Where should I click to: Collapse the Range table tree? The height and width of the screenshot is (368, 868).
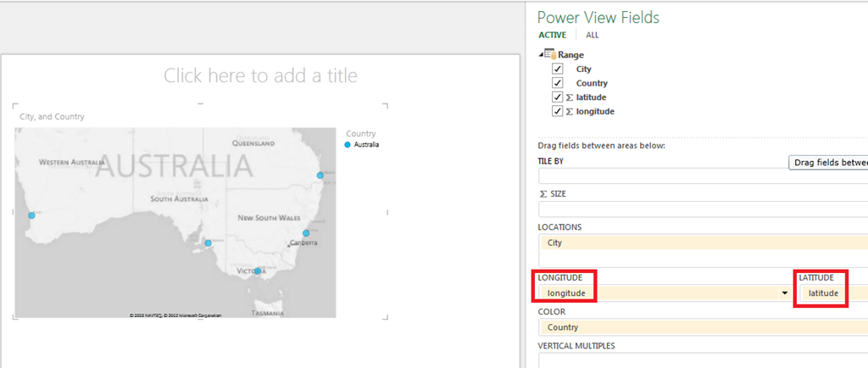tap(541, 54)
